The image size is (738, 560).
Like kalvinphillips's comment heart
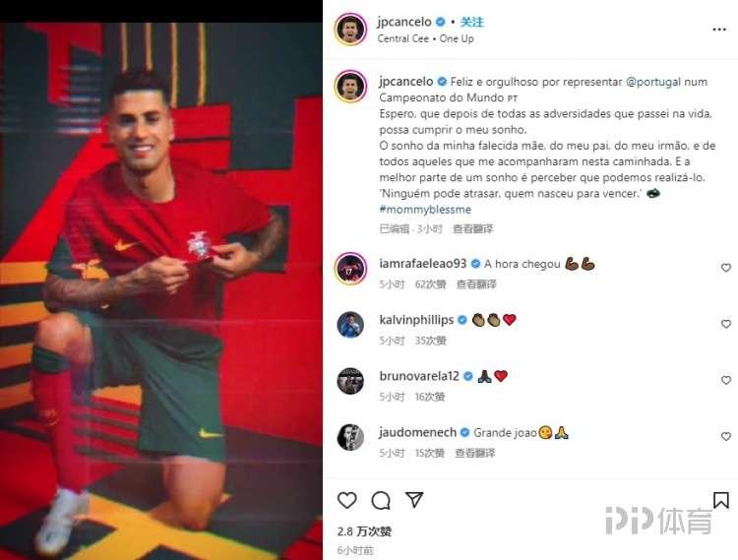[726, 324]
